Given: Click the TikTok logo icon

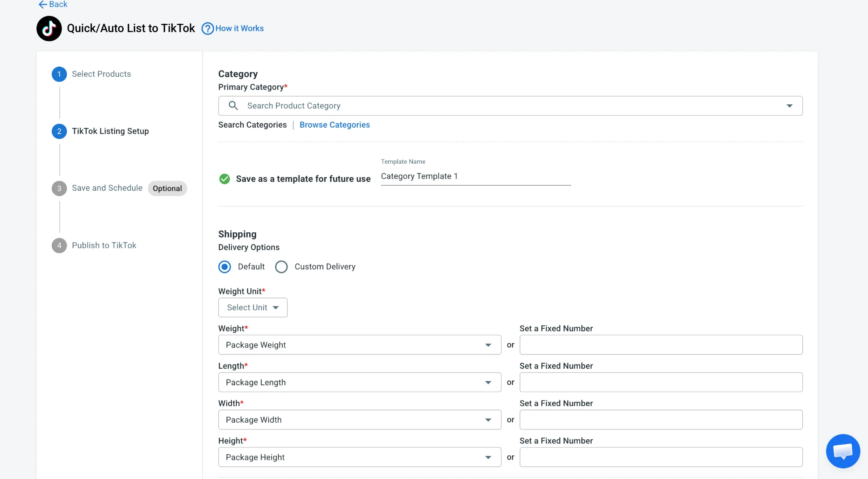Looking at the screenshot, I should (49, 28).
